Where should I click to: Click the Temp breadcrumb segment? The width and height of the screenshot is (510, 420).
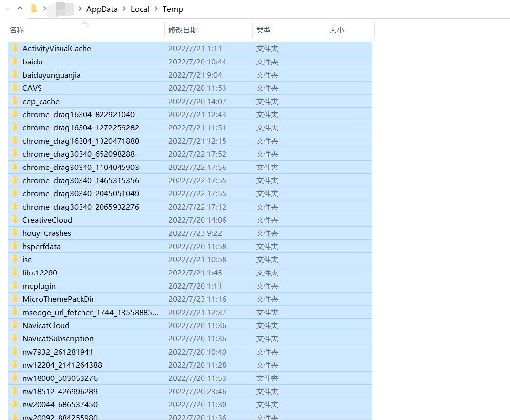tap(173, 9)
